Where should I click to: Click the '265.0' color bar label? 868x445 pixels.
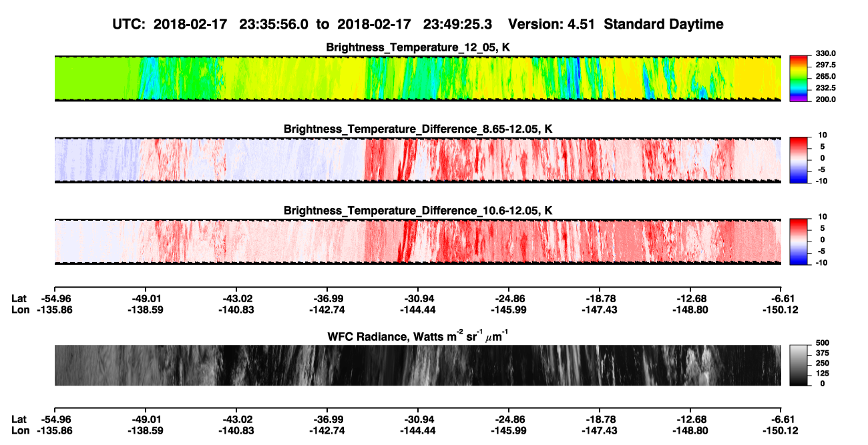[827, 77]
